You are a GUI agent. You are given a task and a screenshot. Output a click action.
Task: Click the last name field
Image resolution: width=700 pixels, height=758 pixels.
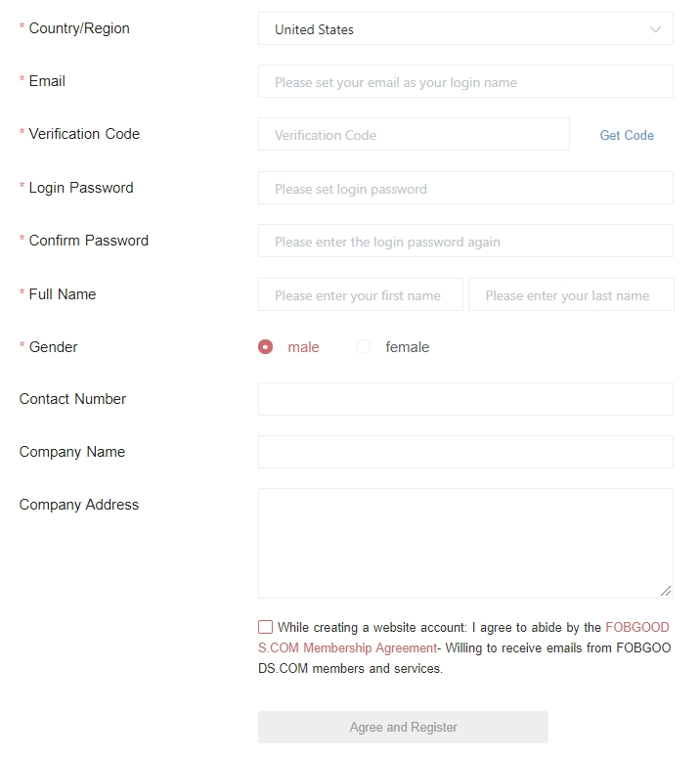571,295
